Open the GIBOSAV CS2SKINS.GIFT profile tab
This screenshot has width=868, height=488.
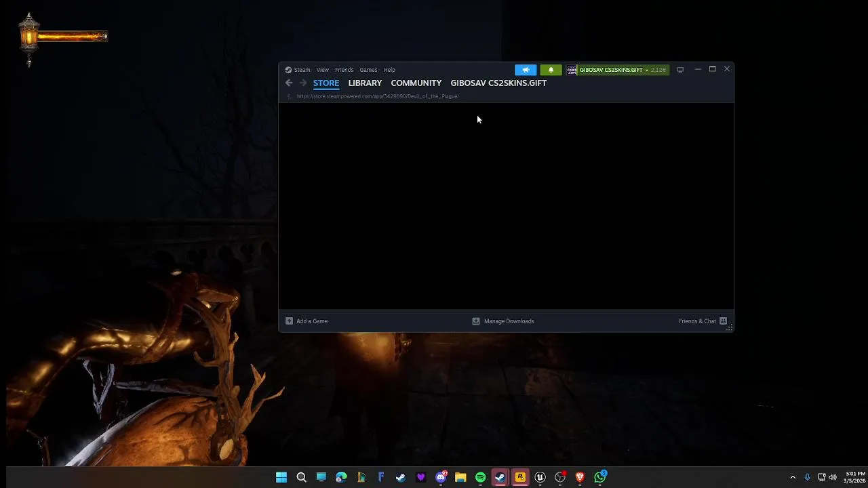[x=498, y=83]
